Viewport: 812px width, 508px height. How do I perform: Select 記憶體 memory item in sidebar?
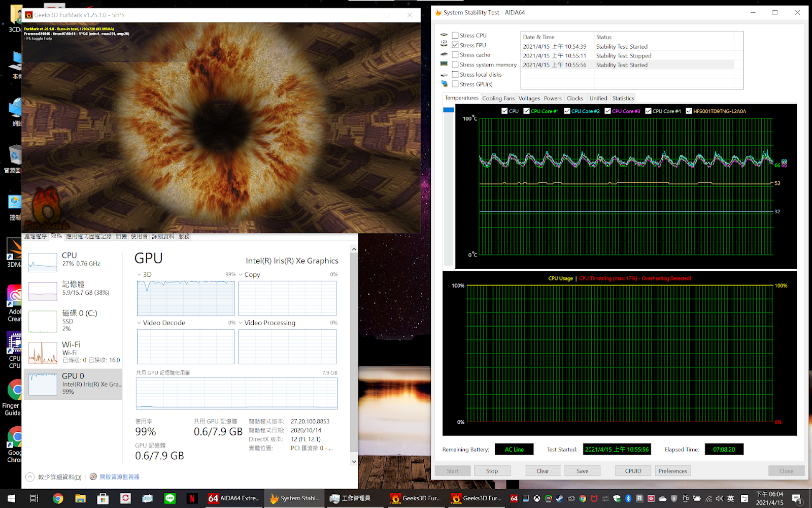73,291
